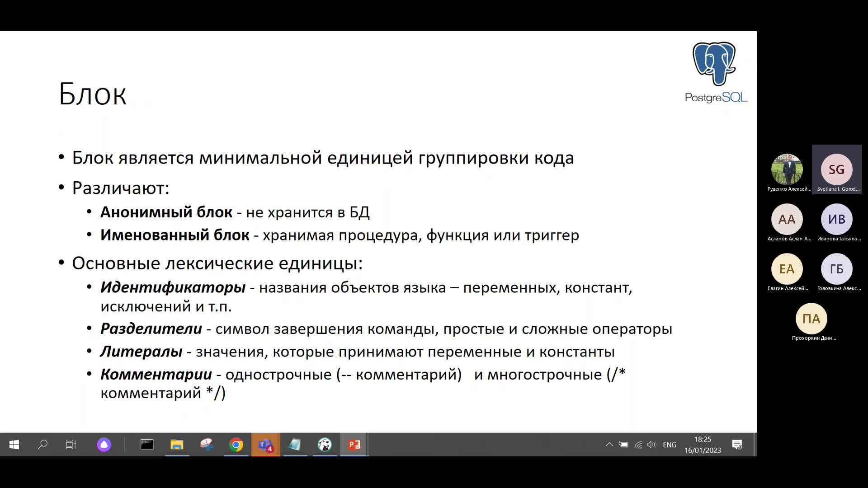Select participant AA Асланов Аслан

pyautogui.click(x=787, y=219)
